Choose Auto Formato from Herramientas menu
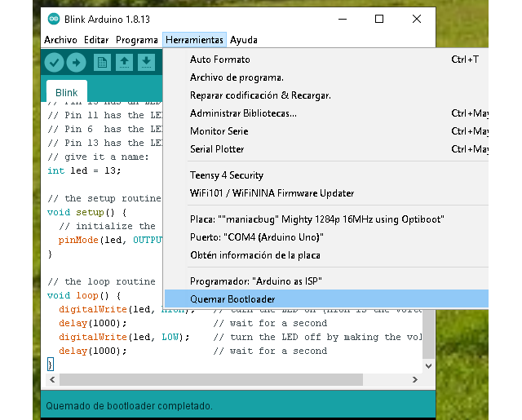This screenshot has width=522, height=420. pos(220,60)
